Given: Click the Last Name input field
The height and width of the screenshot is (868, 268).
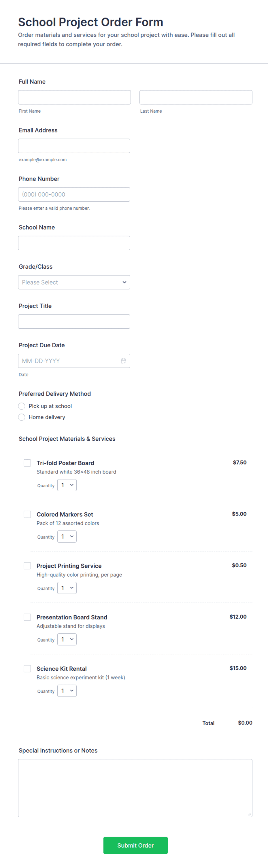Looking at the screenshot, I should click(196, 97).
